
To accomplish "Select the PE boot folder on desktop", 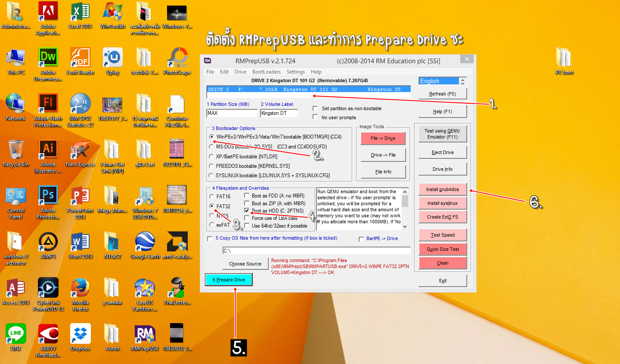I will 564,62.
